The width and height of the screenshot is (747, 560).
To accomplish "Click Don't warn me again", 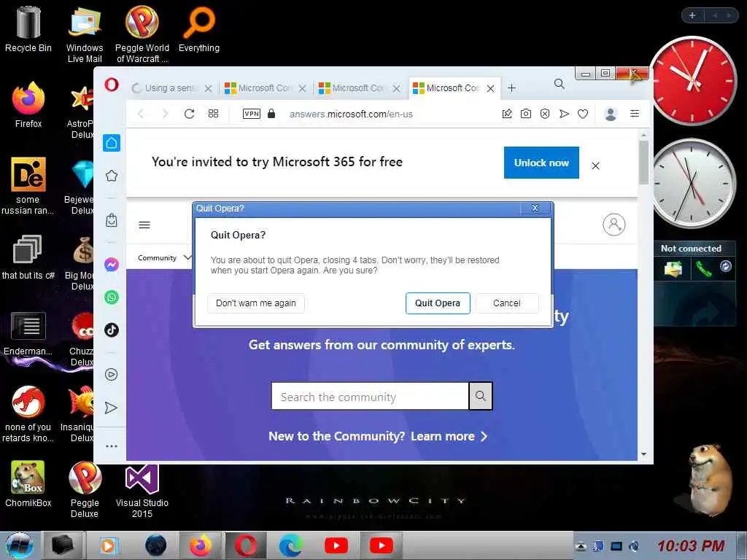I will click(x=256, y=303).
